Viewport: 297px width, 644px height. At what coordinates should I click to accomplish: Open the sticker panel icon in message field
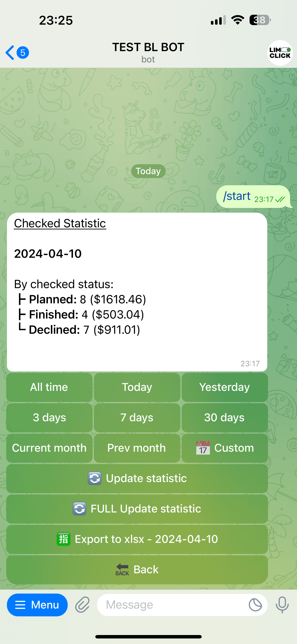click(255, 605)
